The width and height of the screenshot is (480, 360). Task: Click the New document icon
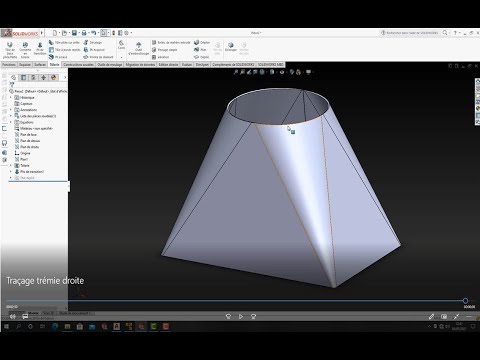[55, 33]
